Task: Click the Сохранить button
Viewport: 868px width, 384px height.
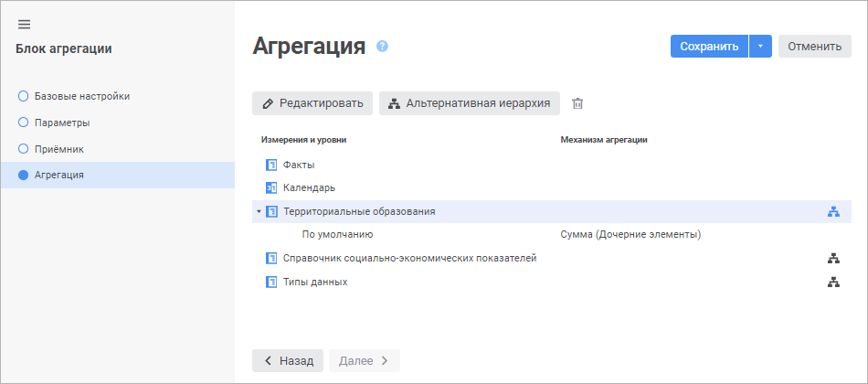Action: [x=709, y=47]
